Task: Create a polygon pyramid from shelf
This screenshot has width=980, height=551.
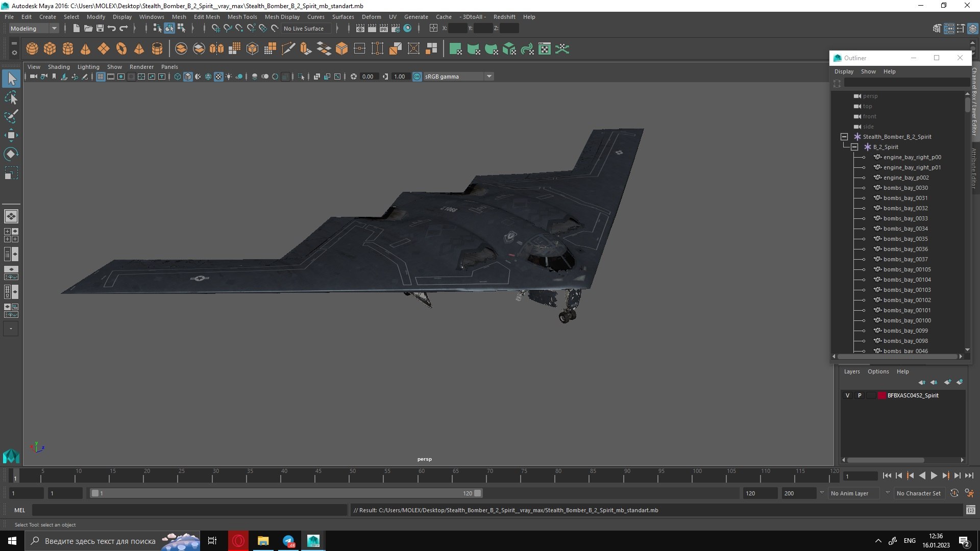Action: tap(139, 49)
